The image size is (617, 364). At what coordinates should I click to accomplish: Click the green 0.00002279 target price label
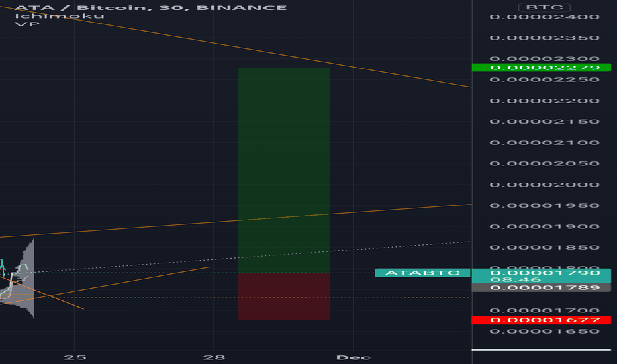click(542, 68)
